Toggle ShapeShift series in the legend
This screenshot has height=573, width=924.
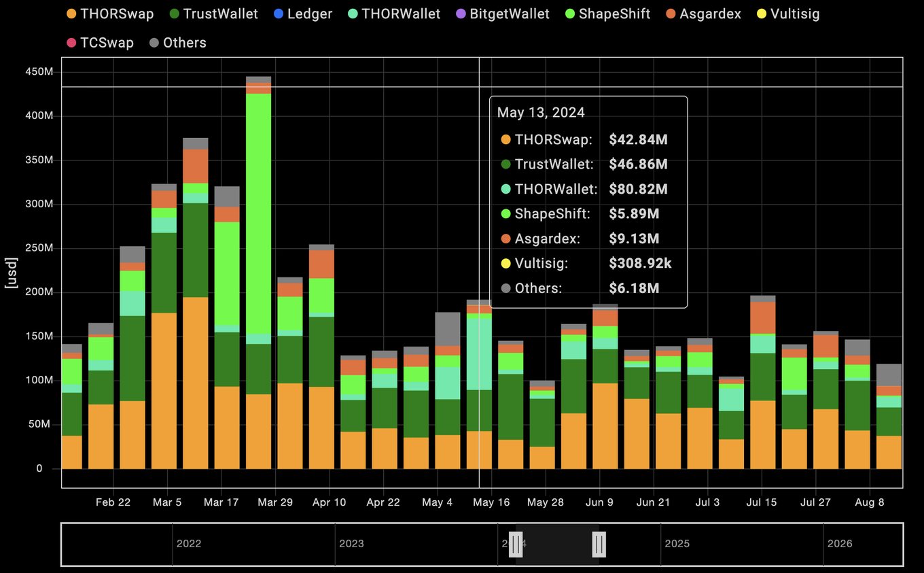607,14
